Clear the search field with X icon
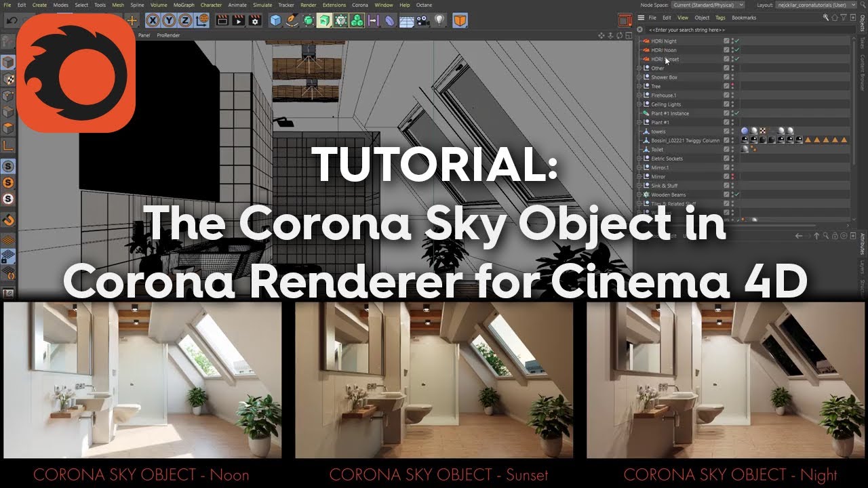868x488 pixels. tap(640, 30)
